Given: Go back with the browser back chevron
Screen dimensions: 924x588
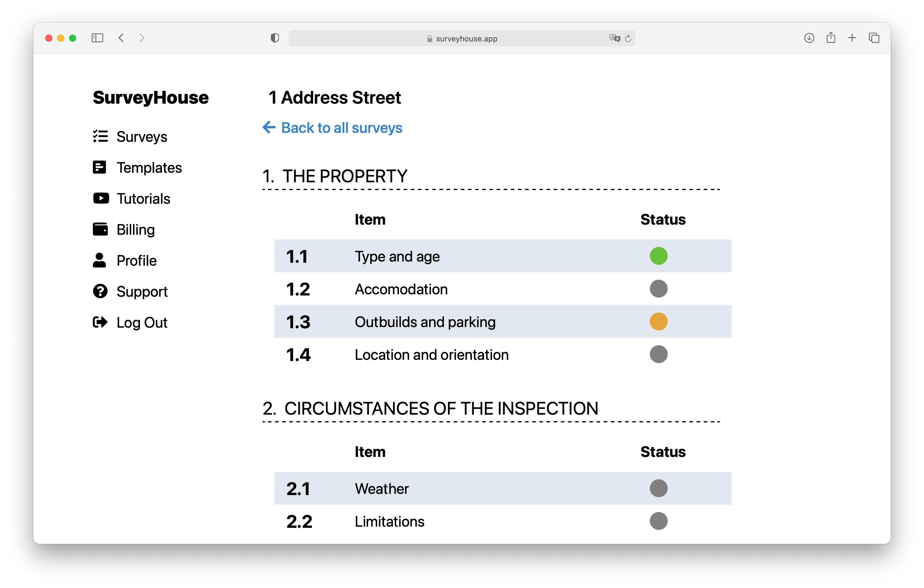Looking at the screenshot, I should click(x=121, y=38).
